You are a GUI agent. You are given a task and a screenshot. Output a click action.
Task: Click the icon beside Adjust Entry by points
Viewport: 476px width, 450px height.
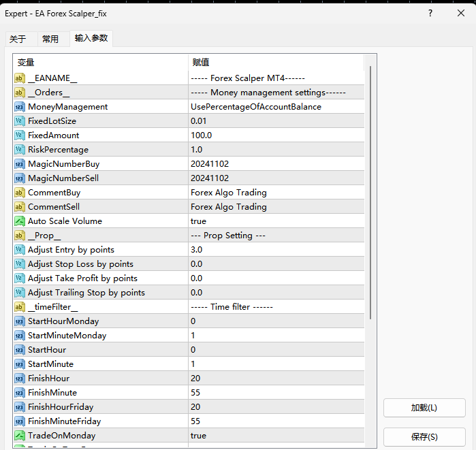click(20, 250)
